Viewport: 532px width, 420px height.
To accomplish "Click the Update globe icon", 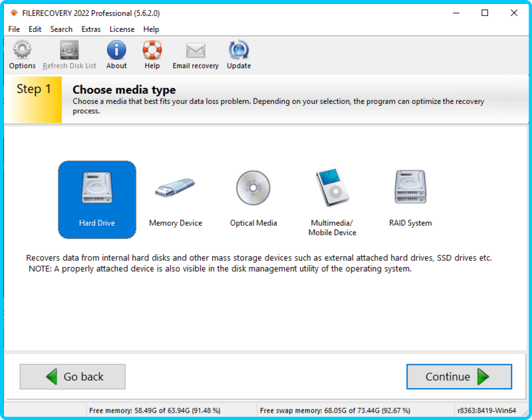I will coord(239,50).
